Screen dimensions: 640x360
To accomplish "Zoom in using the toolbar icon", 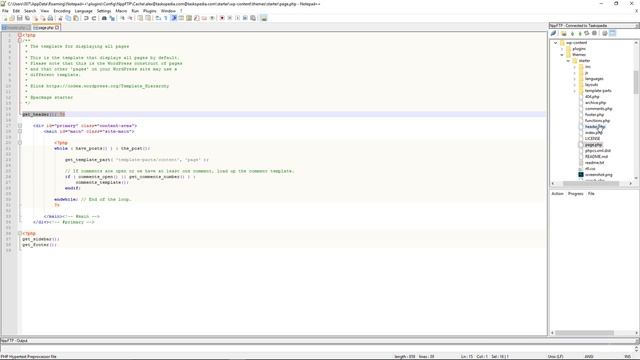I will (122, 18).
